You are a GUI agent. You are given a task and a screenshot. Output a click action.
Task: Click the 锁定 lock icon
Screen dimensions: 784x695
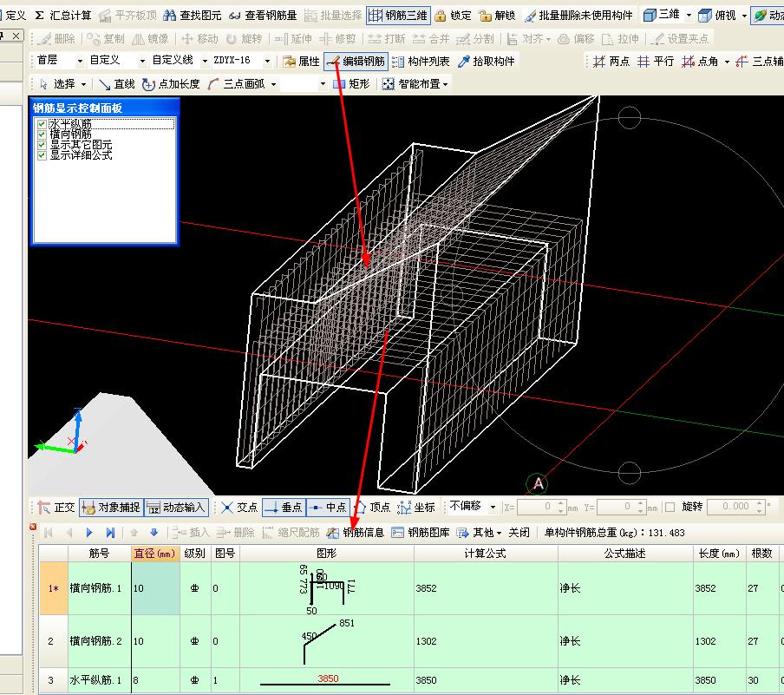pos(440,16)
